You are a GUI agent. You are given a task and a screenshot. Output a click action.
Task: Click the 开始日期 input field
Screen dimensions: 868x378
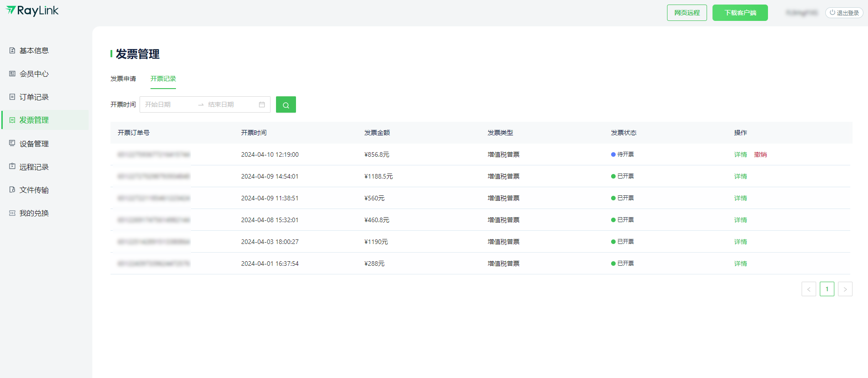[168, 104]
